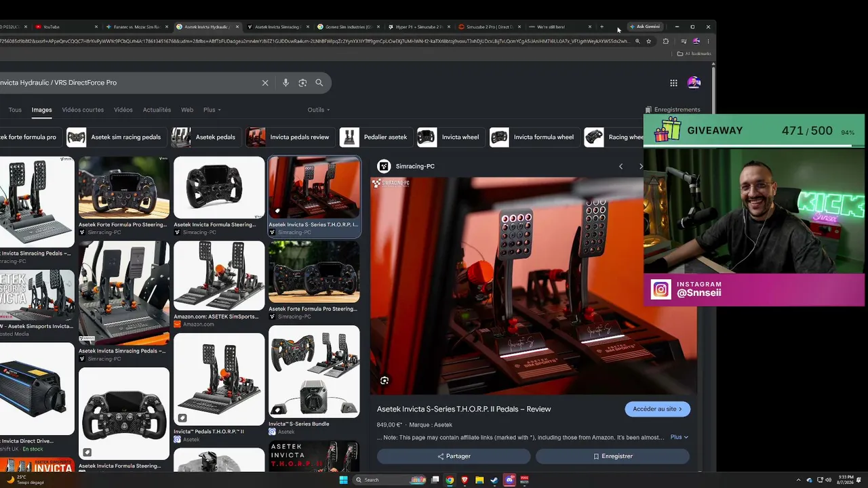The width and height of the screenshot is (868, 488).
Task: Open Brave browser from the taskbar
Action: click(x=465, y=480)
